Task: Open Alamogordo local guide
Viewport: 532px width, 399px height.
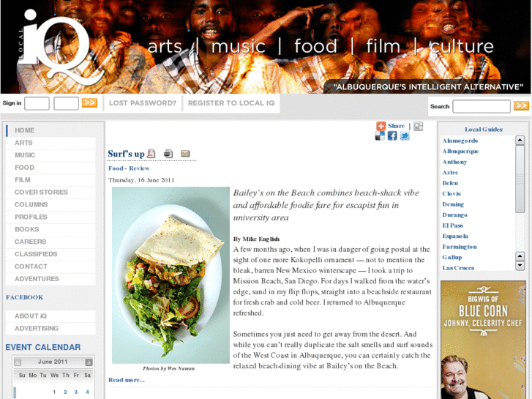Action: (x=460, y=141)
